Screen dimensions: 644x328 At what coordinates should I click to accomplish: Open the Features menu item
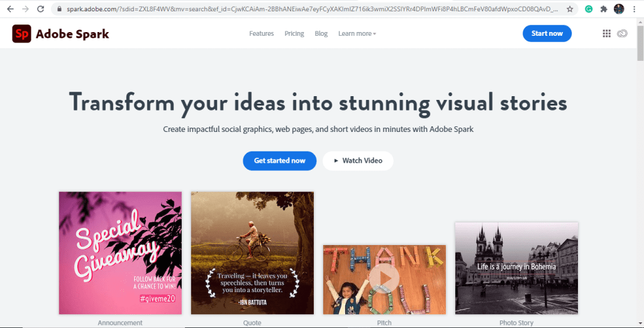coord(262,34)
